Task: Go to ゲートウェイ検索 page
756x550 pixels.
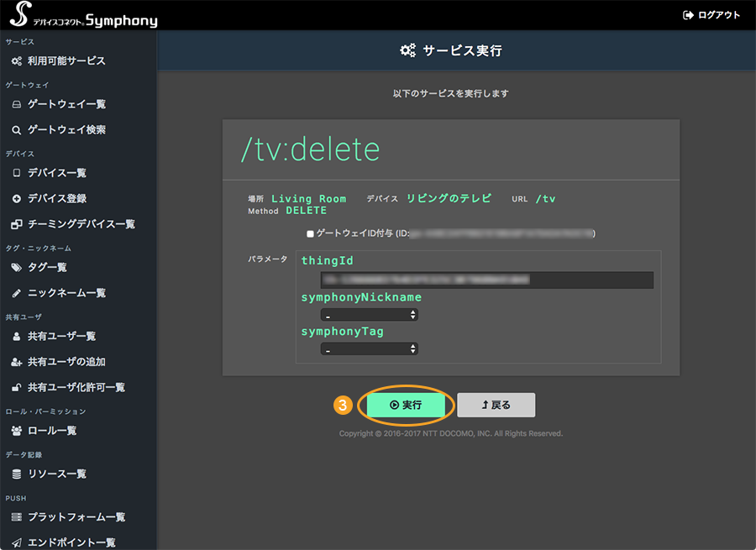Action: (66, 130)
